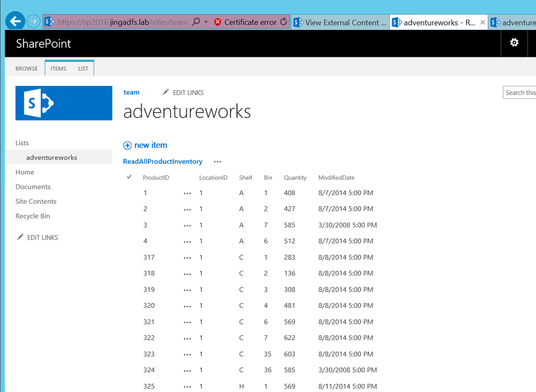The height and width of the screenshot is (392, 536).
Task: Sort by LocationID column header
Action: click(214, 177)
